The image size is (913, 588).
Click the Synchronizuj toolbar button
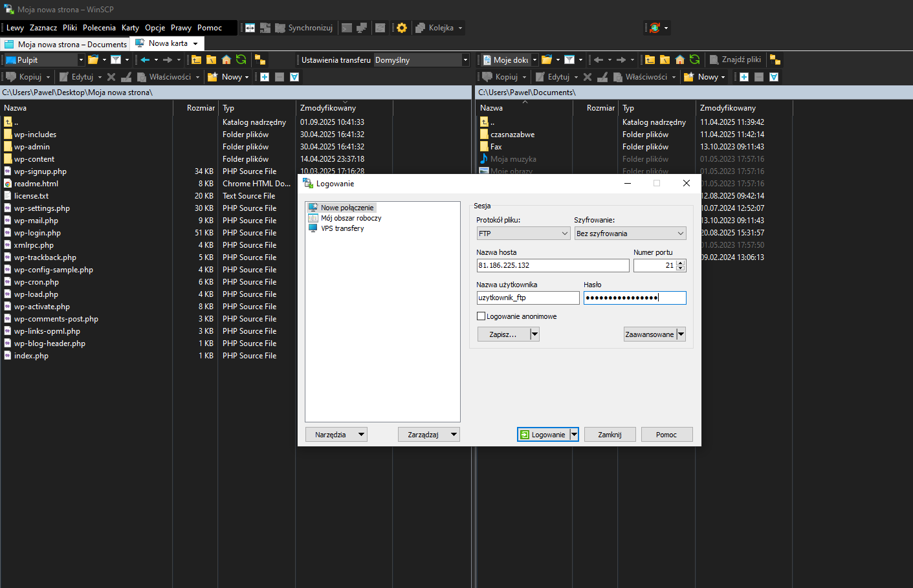(304, 28)
